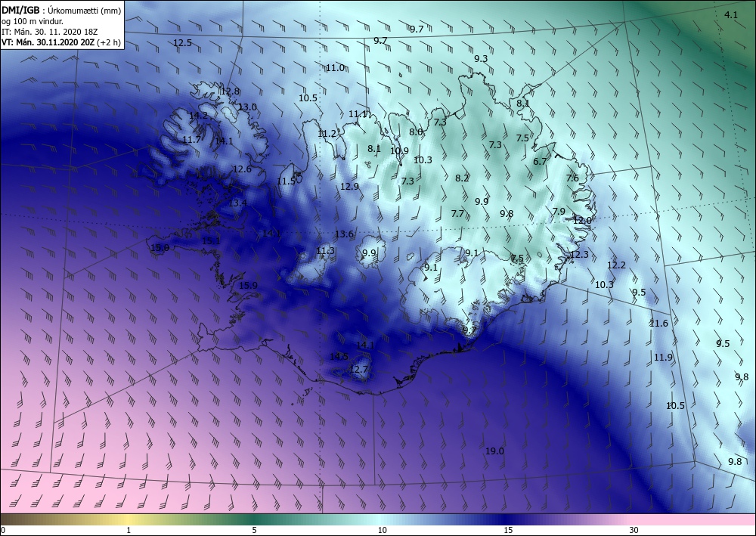Click the map value '11.0'
Image resolution: width=756 pixels, height=536 pixels.
pos(335,68)
